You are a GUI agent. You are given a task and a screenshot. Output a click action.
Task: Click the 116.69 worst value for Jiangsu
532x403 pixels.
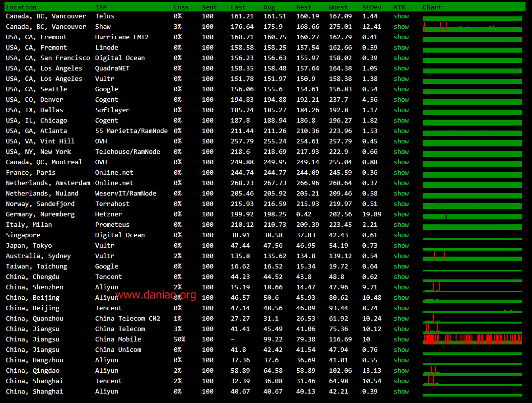tap(340, 339)
